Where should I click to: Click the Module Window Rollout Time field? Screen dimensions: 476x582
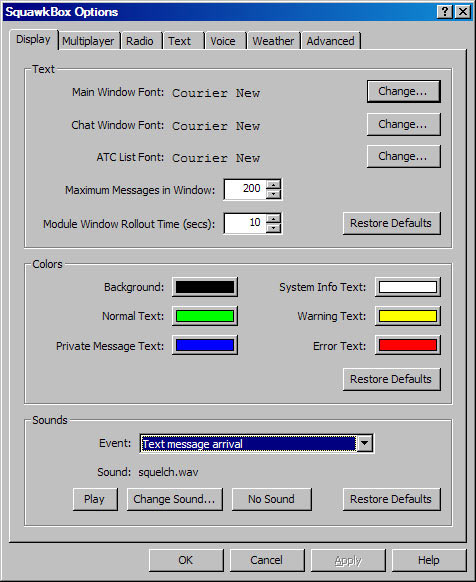point(245,223)
